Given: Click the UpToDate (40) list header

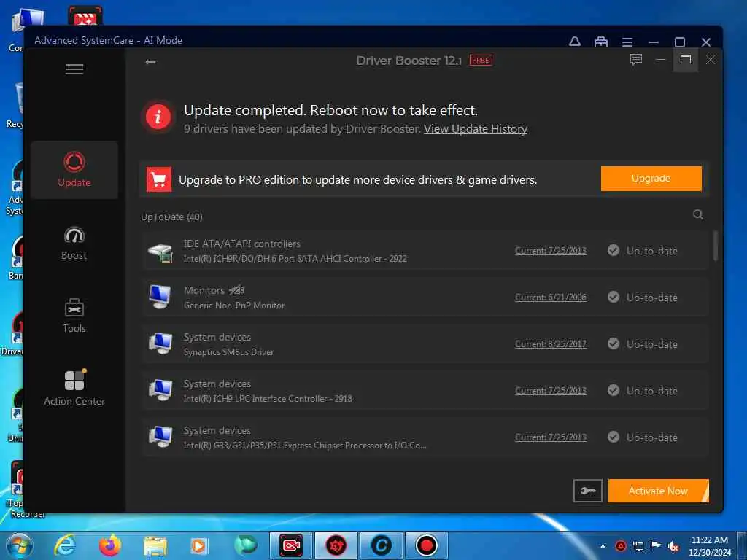Looking at the screenshot, I should (x=171, y=217).
